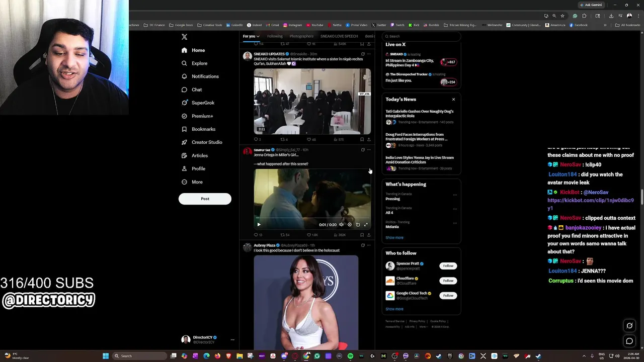The image size is (644, 362).
Task: Open the Windows Start menu
Action: coord(106,356)
